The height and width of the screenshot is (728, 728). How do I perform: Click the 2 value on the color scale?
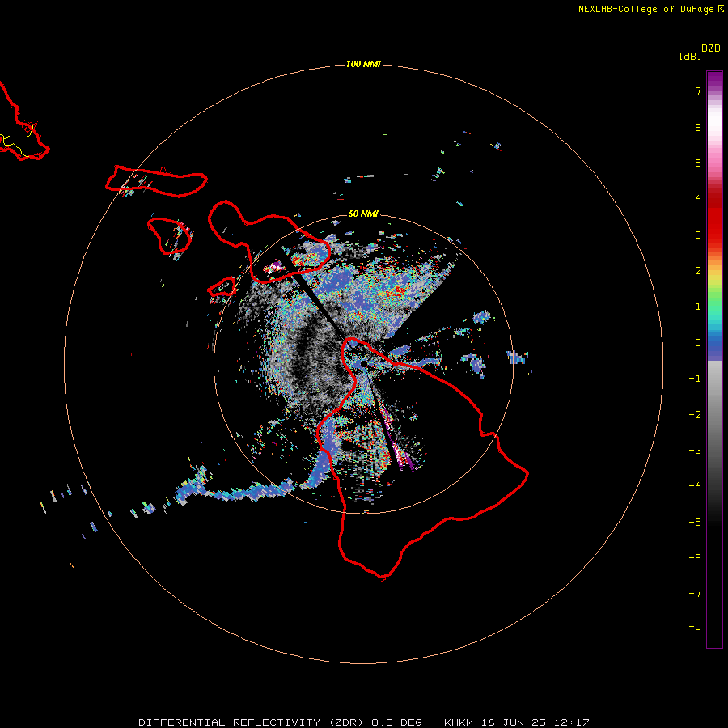(698, 271)
